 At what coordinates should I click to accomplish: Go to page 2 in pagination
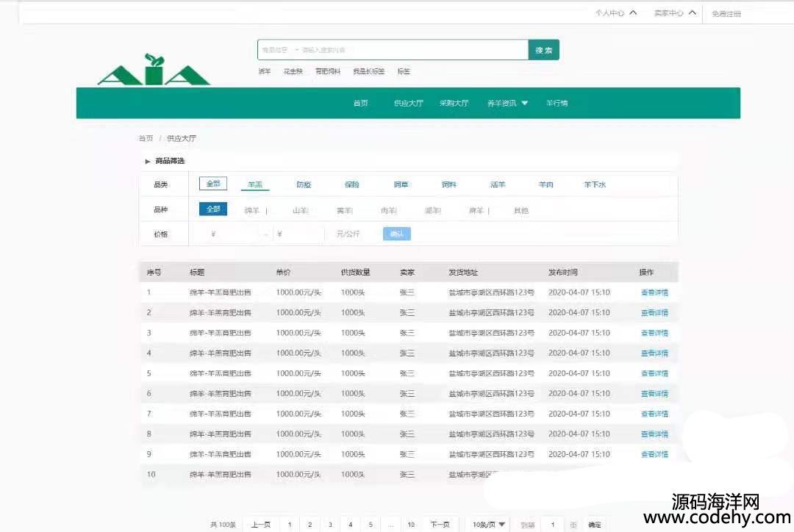point(310,525)
